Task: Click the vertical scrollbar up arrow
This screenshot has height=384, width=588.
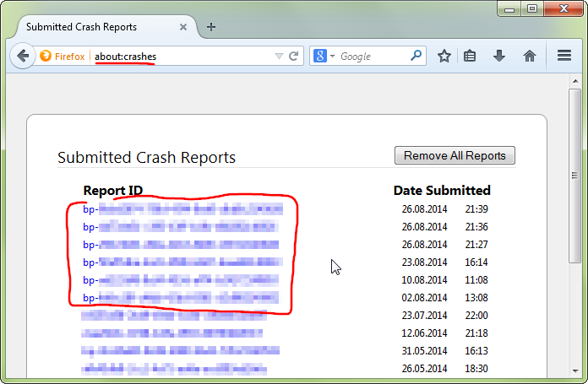Action: 574,81
